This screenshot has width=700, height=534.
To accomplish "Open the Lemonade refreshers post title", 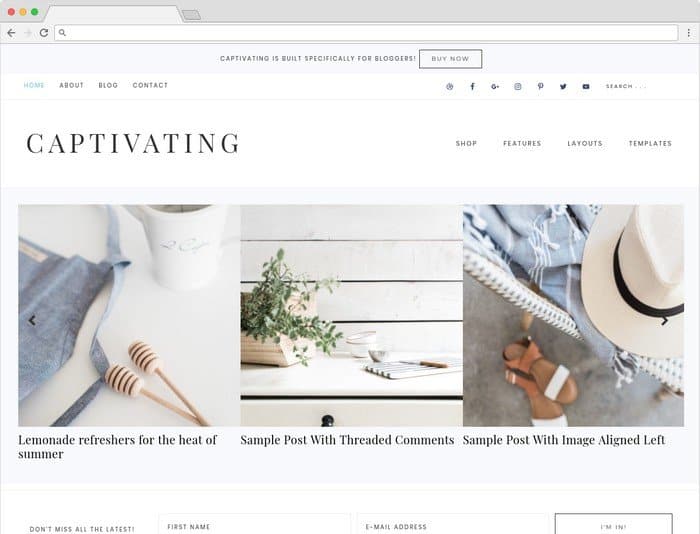I will [x=117, y=446].
